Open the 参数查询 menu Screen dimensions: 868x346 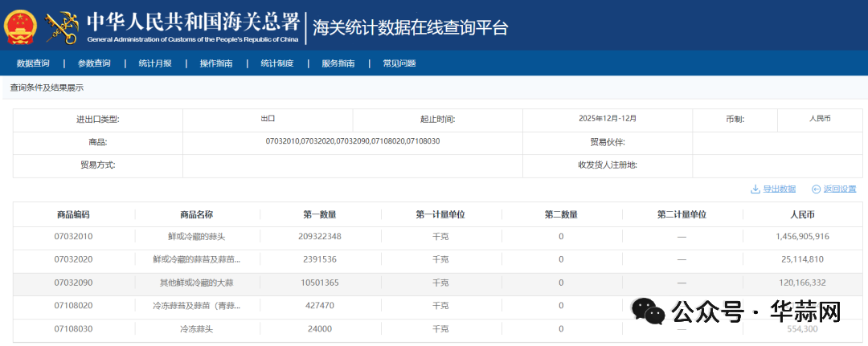[x=94, y=63]
